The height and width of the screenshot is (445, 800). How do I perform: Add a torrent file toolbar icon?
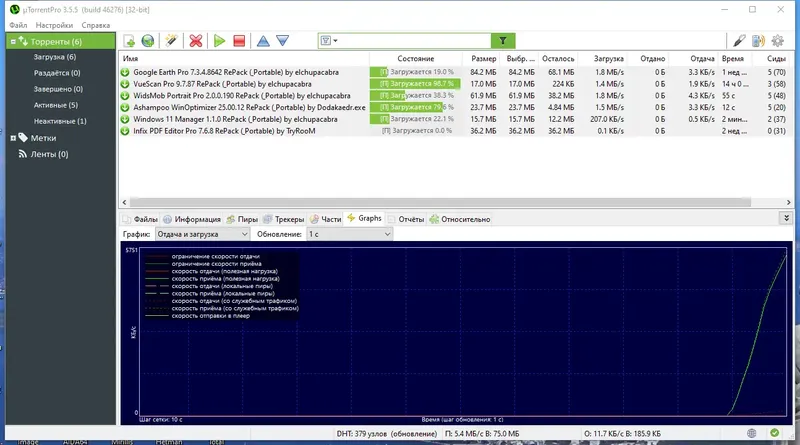129,41
